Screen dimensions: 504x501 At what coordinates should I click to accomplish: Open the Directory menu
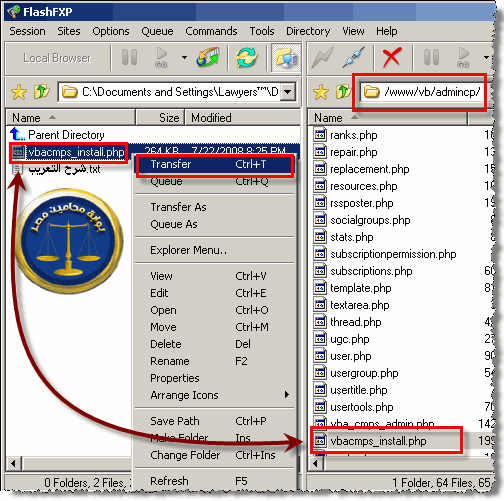(308, 31)
